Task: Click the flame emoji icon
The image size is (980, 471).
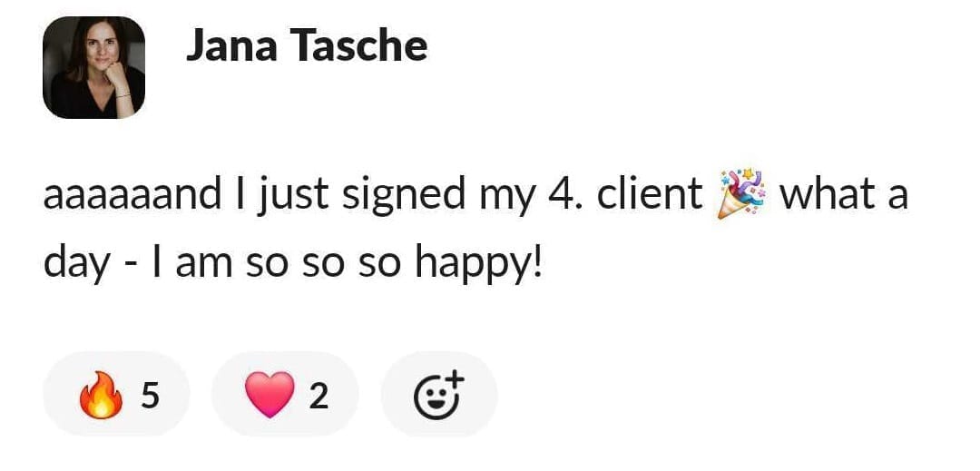Action: coord(99,396)
